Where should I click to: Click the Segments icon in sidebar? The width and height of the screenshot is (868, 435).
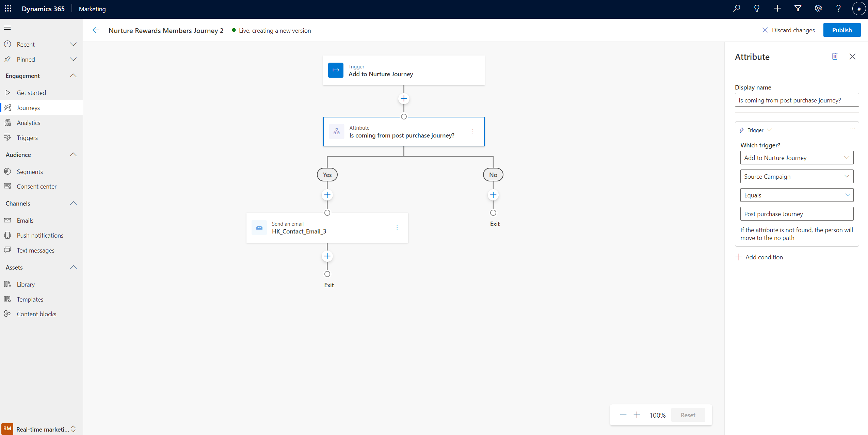(7, 172)
